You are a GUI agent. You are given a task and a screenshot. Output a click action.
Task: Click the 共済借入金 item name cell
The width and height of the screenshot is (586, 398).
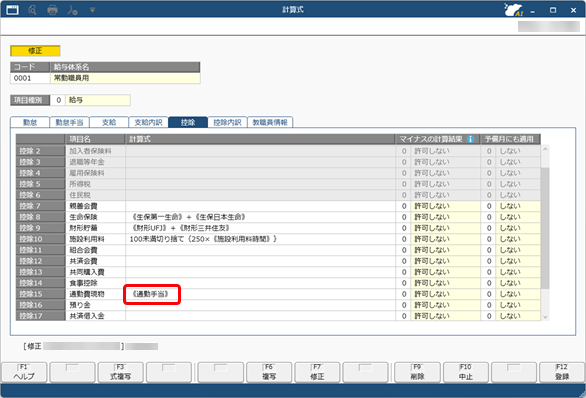point(95,316)
